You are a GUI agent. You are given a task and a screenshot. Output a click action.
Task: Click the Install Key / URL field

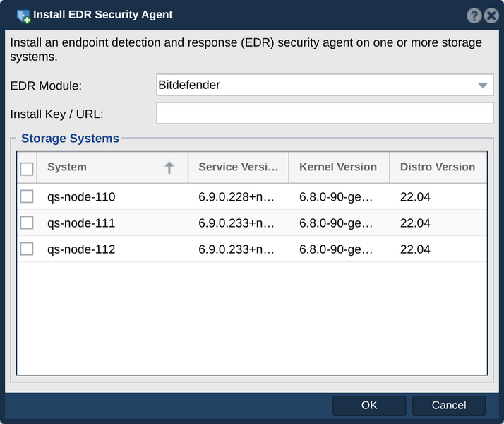325,113
